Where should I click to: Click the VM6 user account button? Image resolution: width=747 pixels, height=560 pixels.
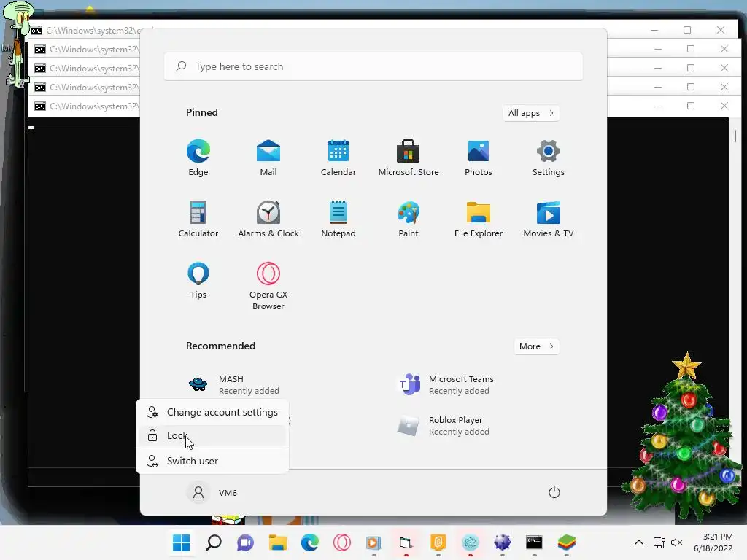click(x=212, y=492)
